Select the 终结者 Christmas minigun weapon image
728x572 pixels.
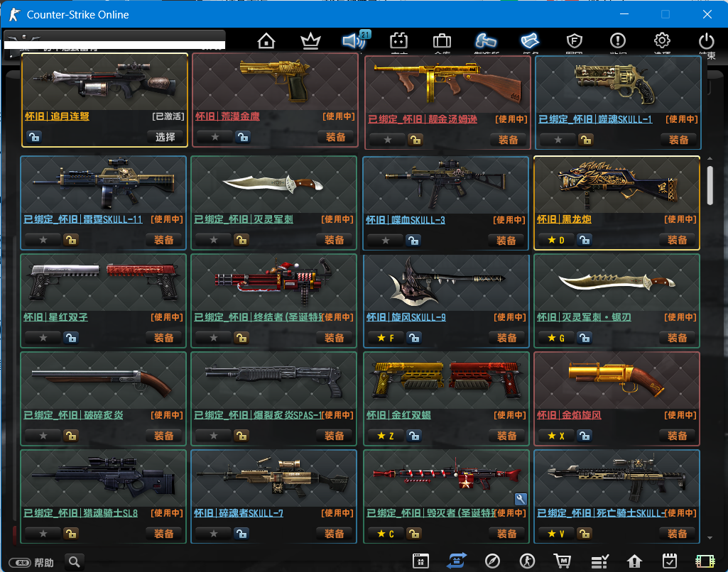click(x=274, y=282)
